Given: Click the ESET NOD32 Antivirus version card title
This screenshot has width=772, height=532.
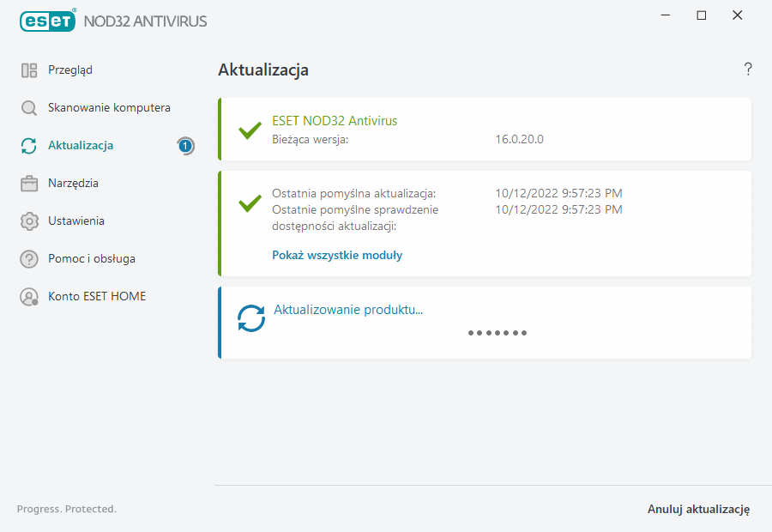Looking at the screenshot, I should (x=335, y=121).
